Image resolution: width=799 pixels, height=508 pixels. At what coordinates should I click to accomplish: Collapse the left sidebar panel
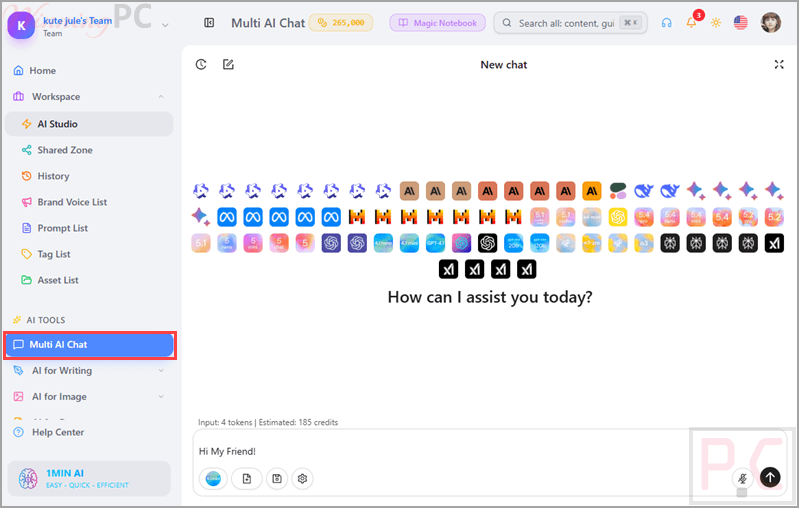(x=209, y=22)
